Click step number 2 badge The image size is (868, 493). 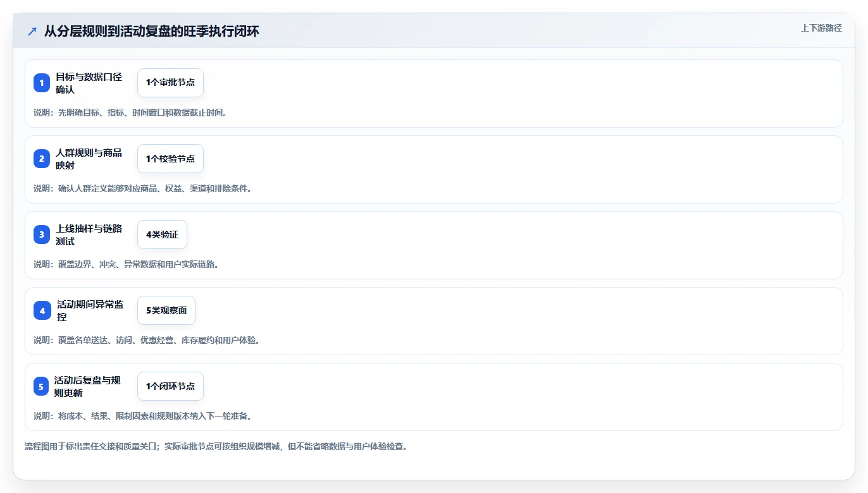tap(42, 159)
